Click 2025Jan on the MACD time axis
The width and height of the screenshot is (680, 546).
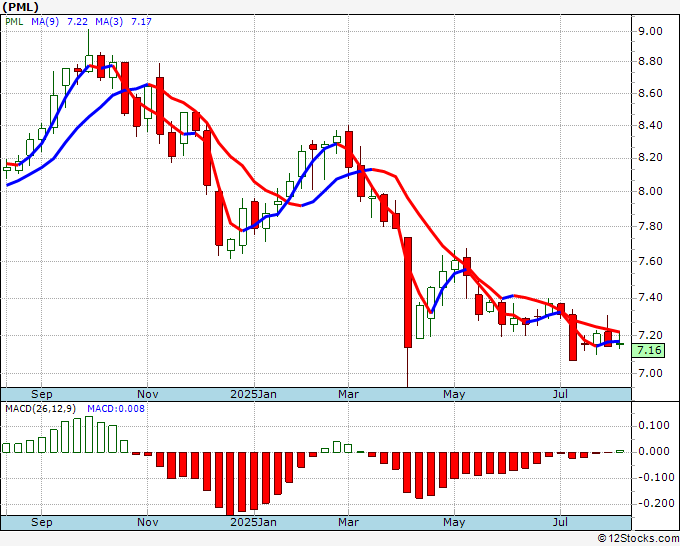pos(253,522)
